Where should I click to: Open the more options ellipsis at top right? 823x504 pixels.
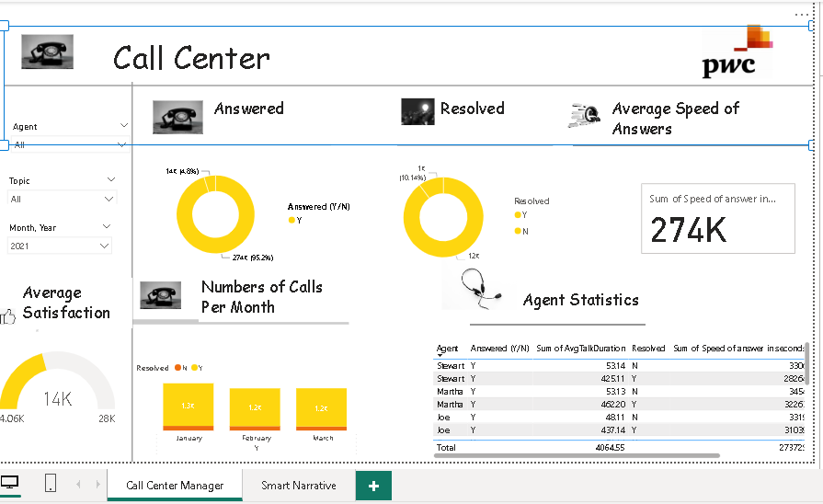802,15
